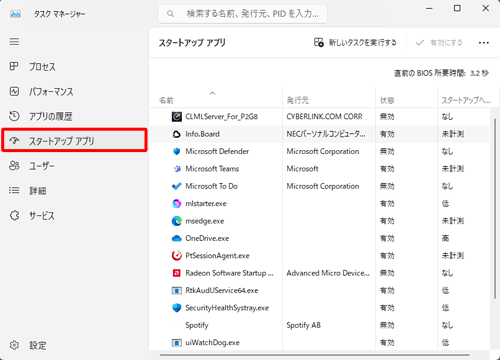This screenshot has height=360, width=500.
Task: Select the uiWatchDog.exe row name
Action: point(212,342)
